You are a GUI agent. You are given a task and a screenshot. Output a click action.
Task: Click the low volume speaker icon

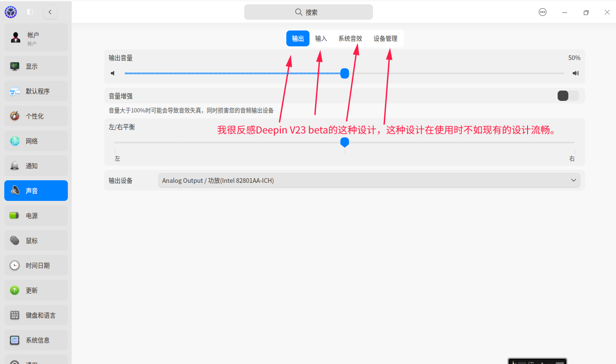tap(113, 73)
